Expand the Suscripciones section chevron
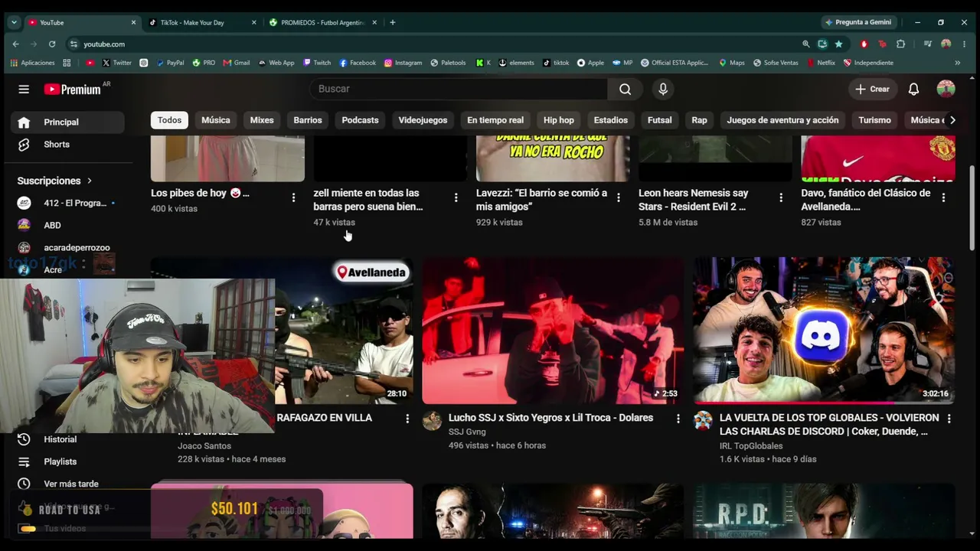This screenshot has width=980, height=551. (90, 181)
